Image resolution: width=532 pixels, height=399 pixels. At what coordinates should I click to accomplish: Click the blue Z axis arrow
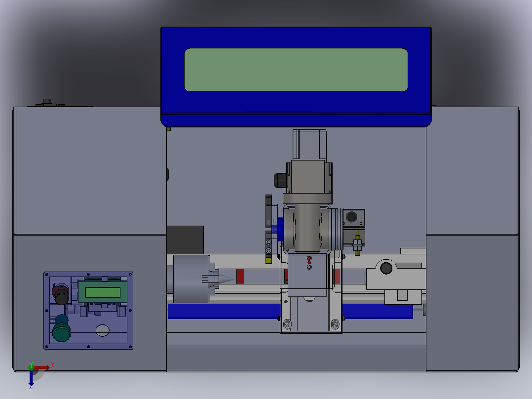click(31, 378)
